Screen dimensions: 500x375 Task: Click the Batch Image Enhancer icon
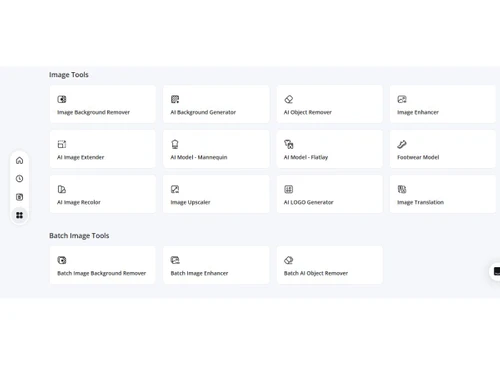tap(175, 260)
